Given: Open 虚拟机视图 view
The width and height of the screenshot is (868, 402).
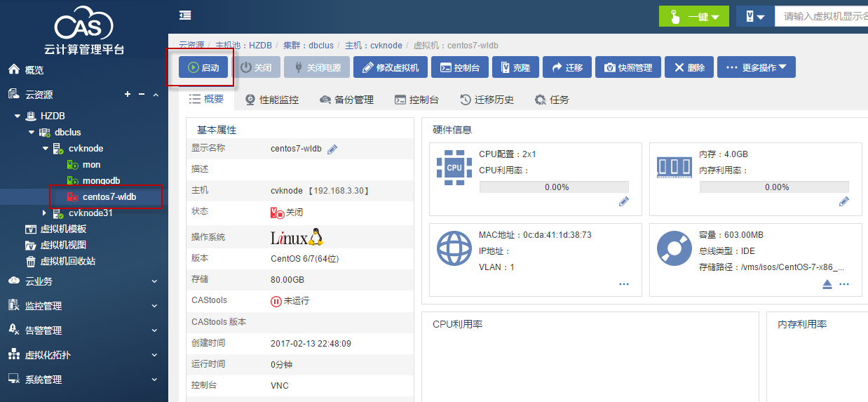Looking at the screenshot, I should 63,245.
